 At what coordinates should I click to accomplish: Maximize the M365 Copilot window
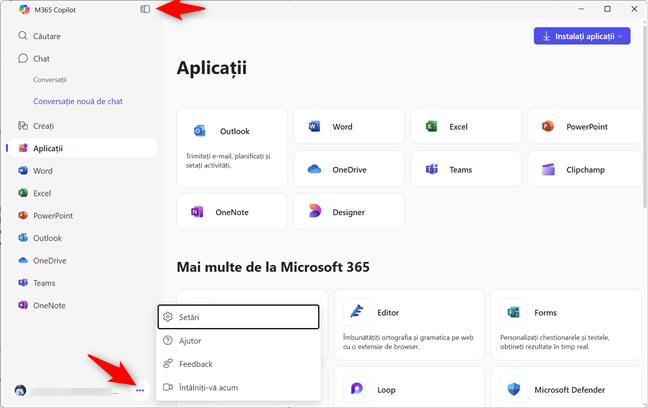point(608,9)
